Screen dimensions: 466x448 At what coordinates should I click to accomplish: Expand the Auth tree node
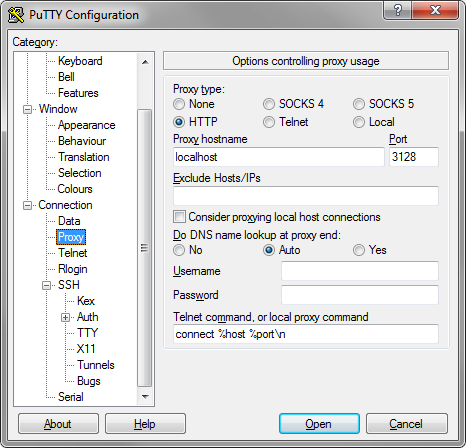66,317
